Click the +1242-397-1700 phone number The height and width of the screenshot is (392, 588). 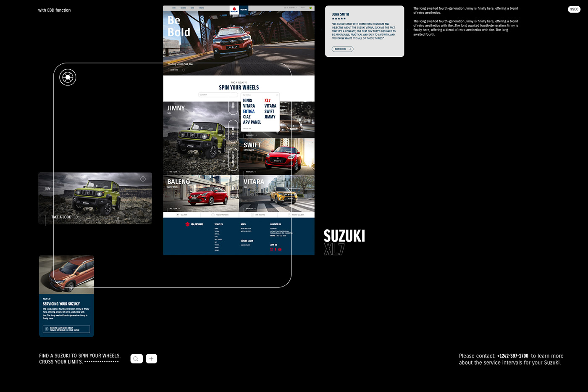click(x=512, y=356)
